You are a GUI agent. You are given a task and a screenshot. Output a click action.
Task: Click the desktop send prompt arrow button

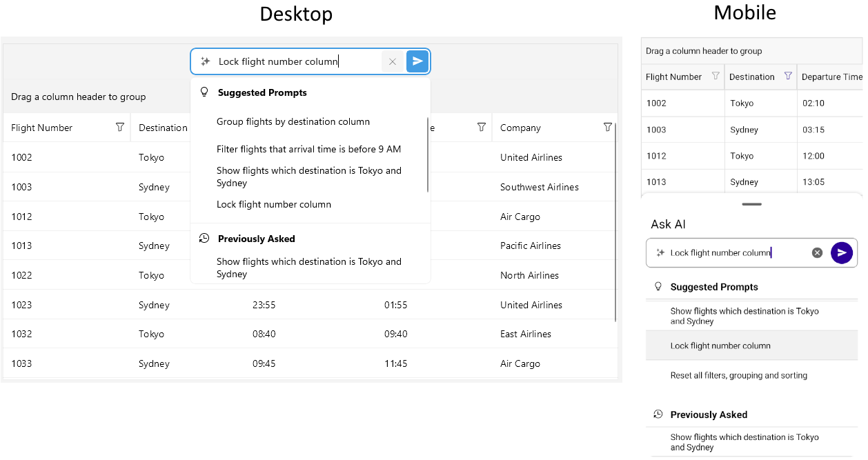pos(417,61)
